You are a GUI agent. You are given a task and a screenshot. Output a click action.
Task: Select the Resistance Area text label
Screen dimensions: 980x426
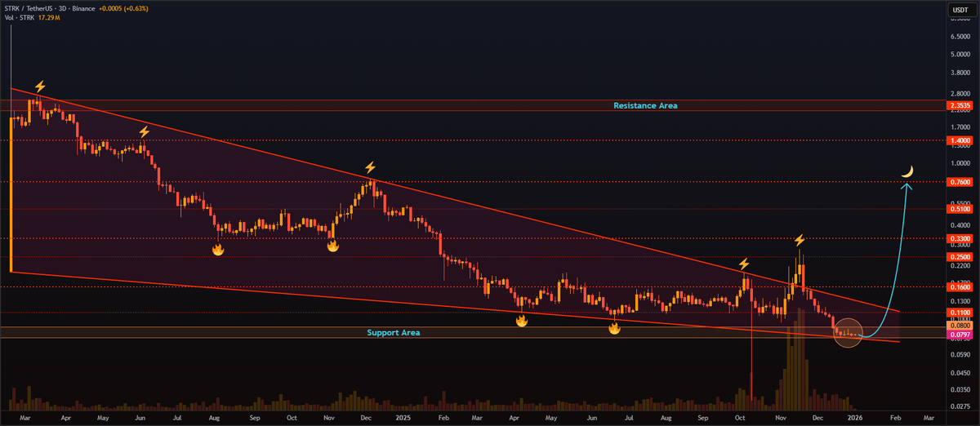click(644, 105)
